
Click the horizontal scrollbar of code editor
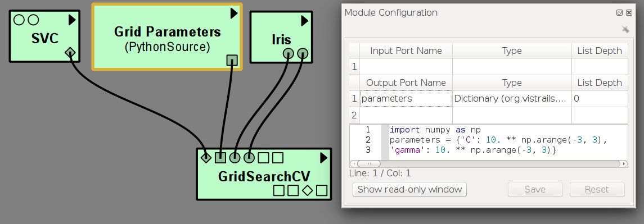(488, 164)
